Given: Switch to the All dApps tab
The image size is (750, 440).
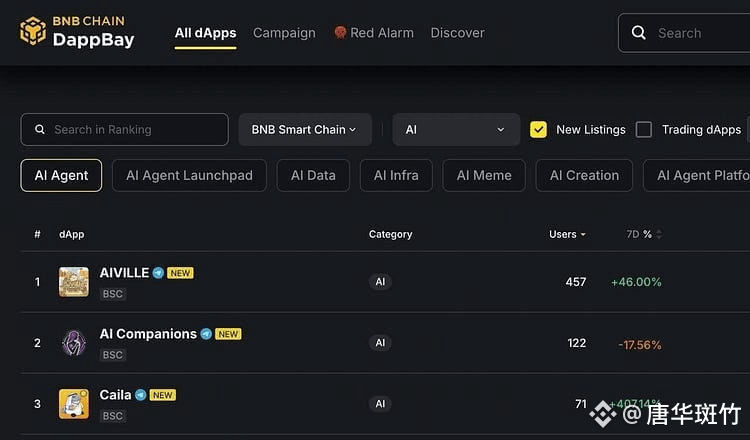Looking at the screenshot, I should tap(205, 33).
